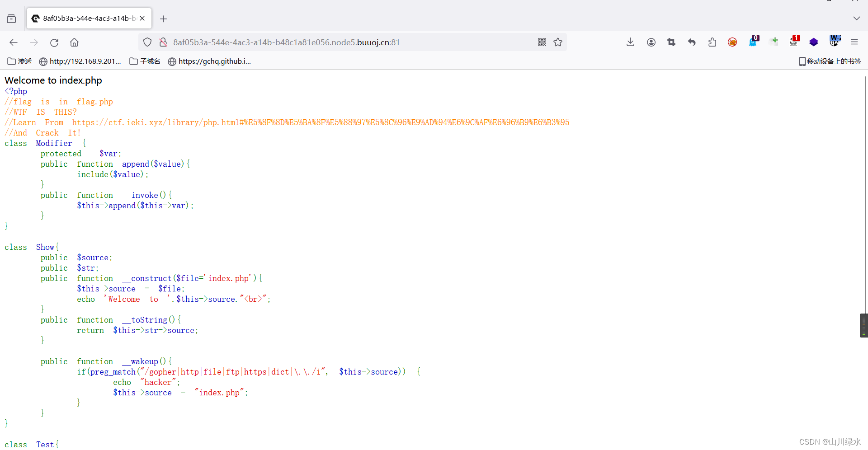The width and height of the screenshot is (868, 450).
Task: Click the 'Welcome to index.php' heading text
Action: click(53, 80)
